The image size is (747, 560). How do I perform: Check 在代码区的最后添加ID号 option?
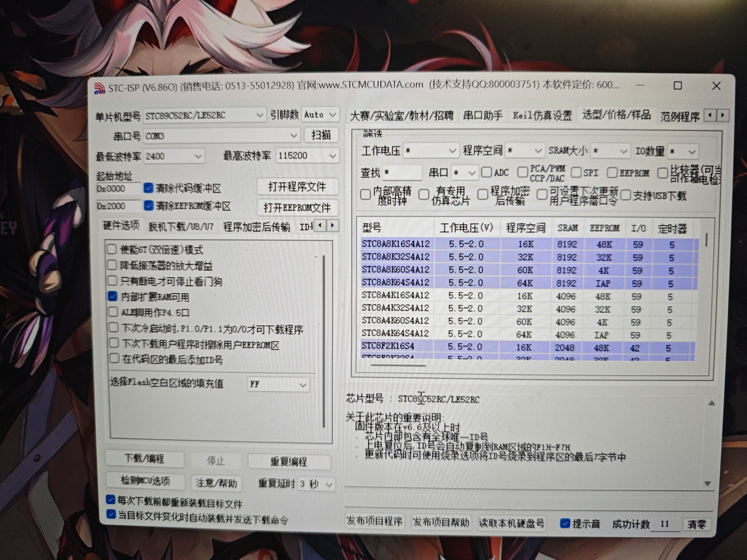115,358
